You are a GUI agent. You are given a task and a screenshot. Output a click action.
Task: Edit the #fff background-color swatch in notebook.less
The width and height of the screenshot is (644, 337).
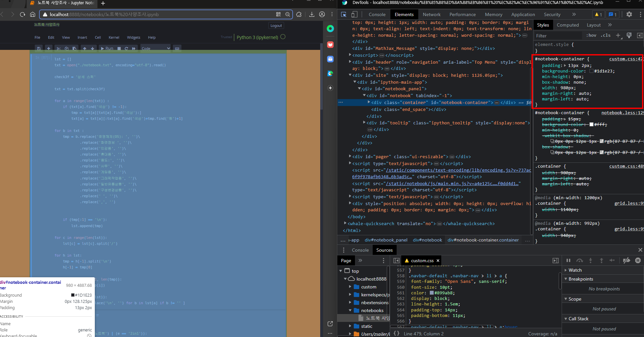[591, 125]
